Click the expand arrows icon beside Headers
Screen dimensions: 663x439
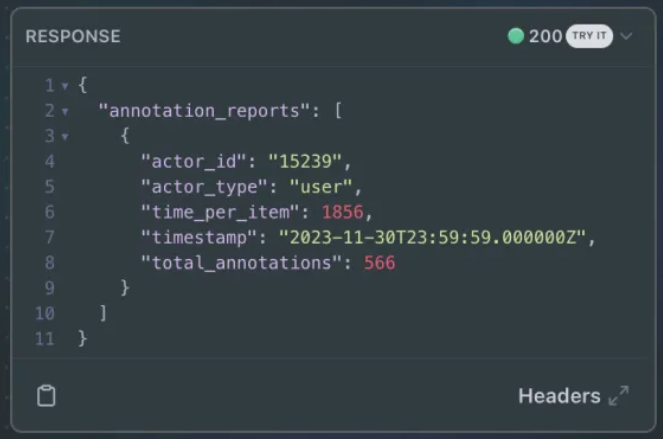[619, 396]
